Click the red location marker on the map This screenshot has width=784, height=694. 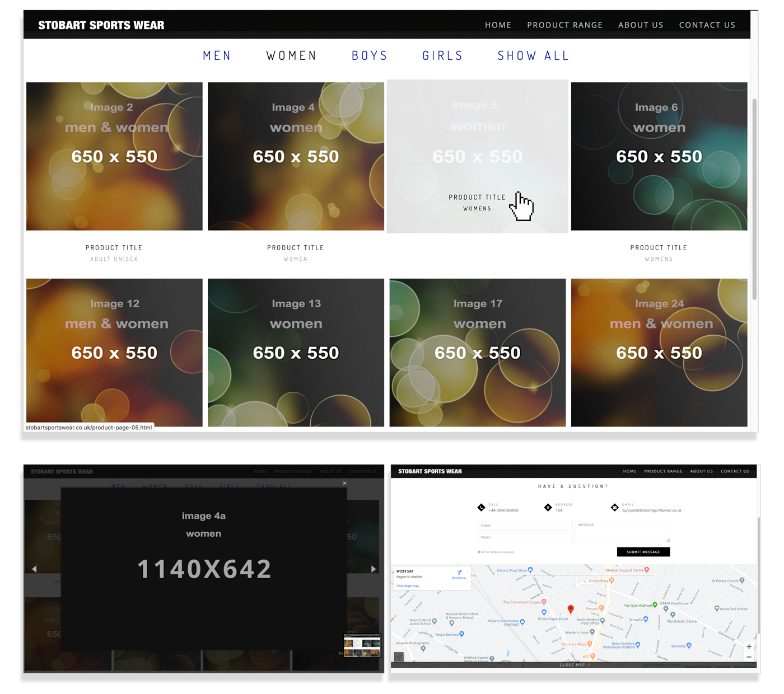tap(571, 609)
